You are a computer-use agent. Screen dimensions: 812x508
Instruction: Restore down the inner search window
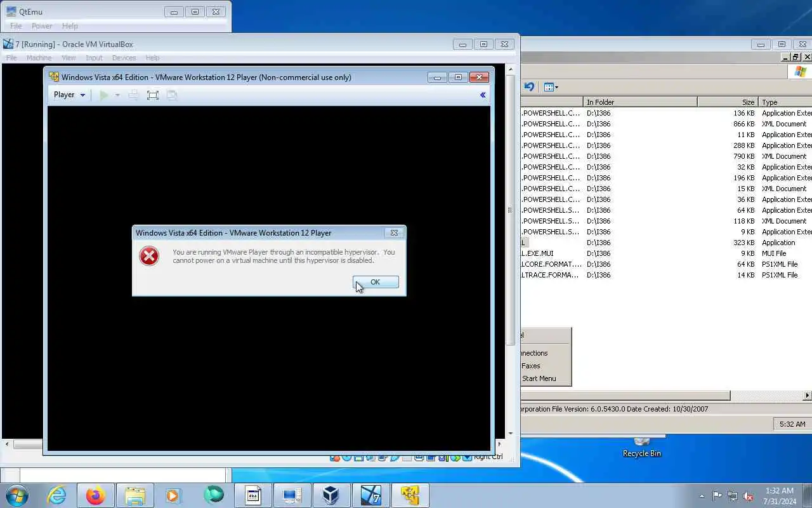(x=796, y=57)
